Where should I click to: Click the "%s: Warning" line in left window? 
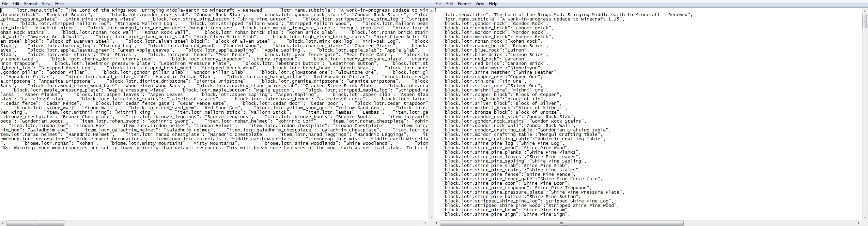pos(214,148)
